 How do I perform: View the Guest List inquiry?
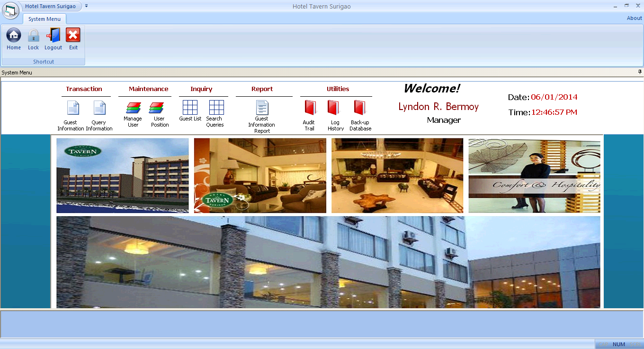(x=190, y=108)
